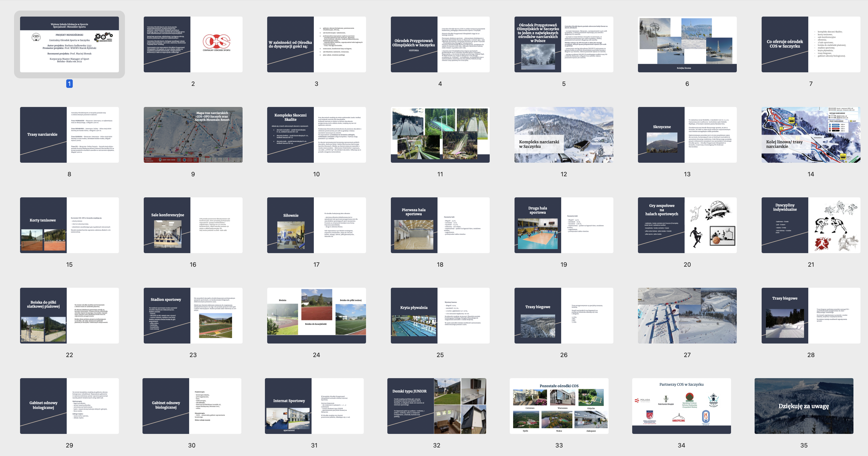This screenshot has height=456, width=868.
Task: Select slide 23 Stadion sportowy
Action: (193, 315)
